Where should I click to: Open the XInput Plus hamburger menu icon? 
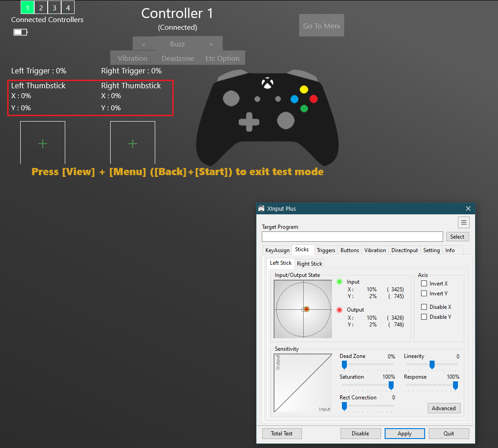click(463, 222)
